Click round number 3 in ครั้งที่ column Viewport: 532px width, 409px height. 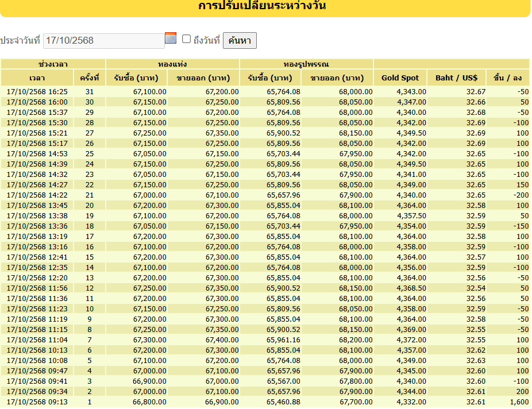coord(90,381)
